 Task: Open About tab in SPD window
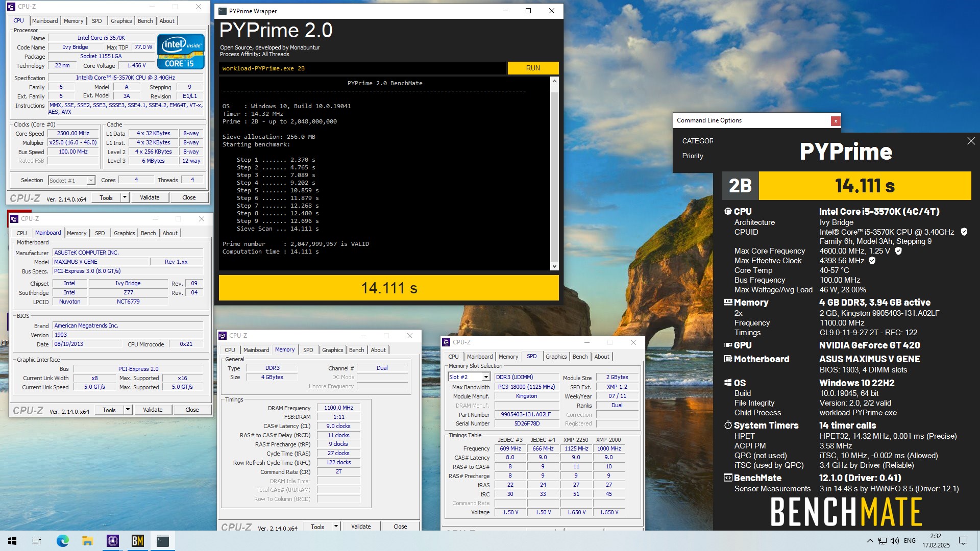pos(602,357)
